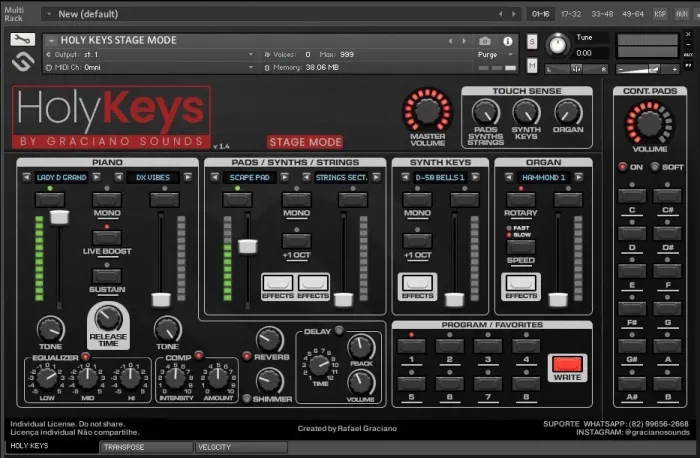Adjust the Comp Intensity knob
This screenshot has height=458, width=700.
coord(175,379)
